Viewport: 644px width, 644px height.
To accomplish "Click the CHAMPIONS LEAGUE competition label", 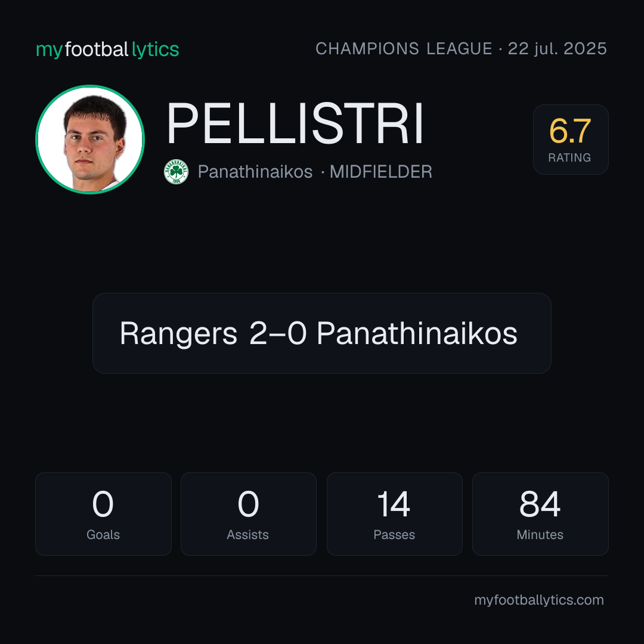I will pyautogui.click(x=404, y=49).
